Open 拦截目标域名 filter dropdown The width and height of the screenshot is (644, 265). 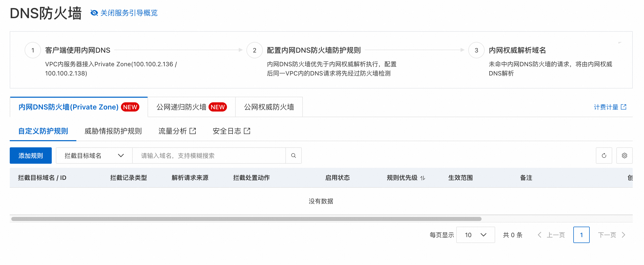94,156
